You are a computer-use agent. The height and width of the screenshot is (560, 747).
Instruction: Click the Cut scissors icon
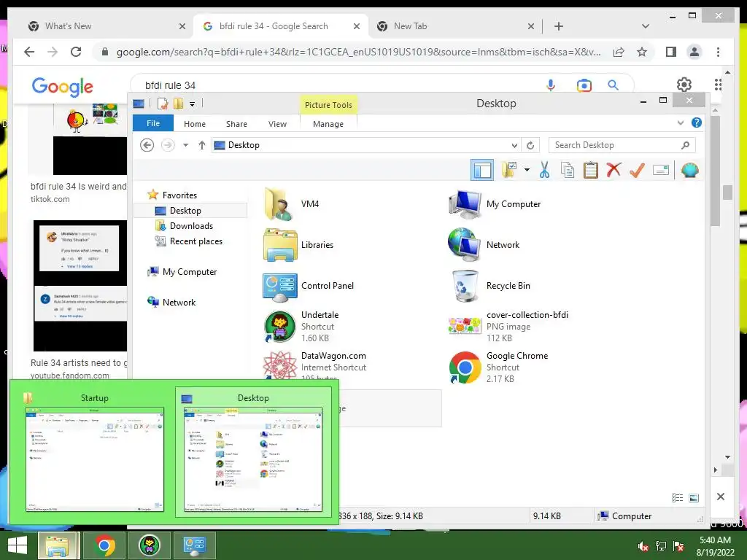544,170
